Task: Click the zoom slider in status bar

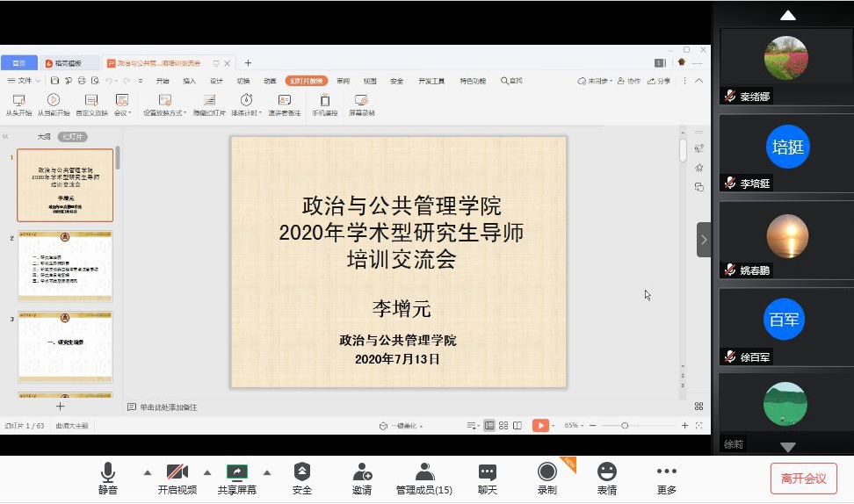Action: pyautogui.click(x=625, y=426)
